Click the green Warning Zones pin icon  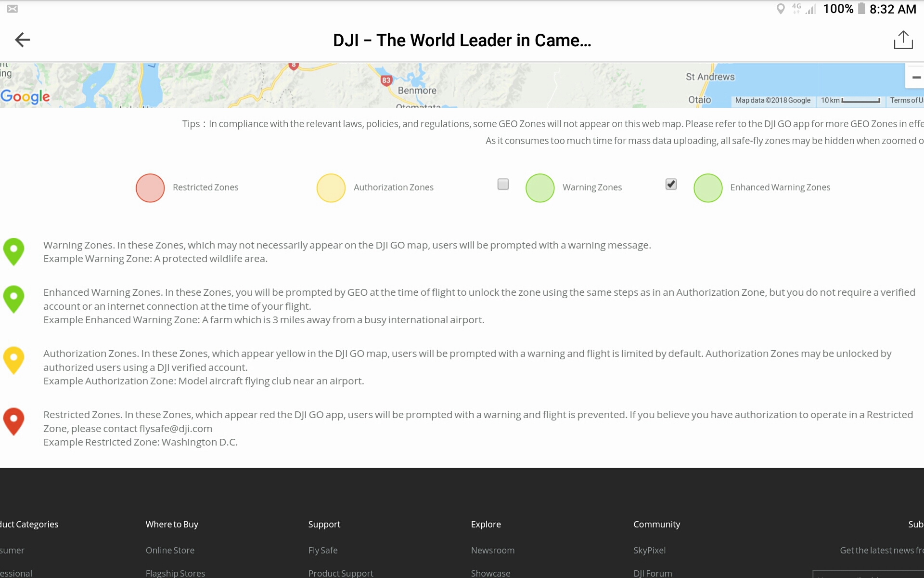[13, 251]
